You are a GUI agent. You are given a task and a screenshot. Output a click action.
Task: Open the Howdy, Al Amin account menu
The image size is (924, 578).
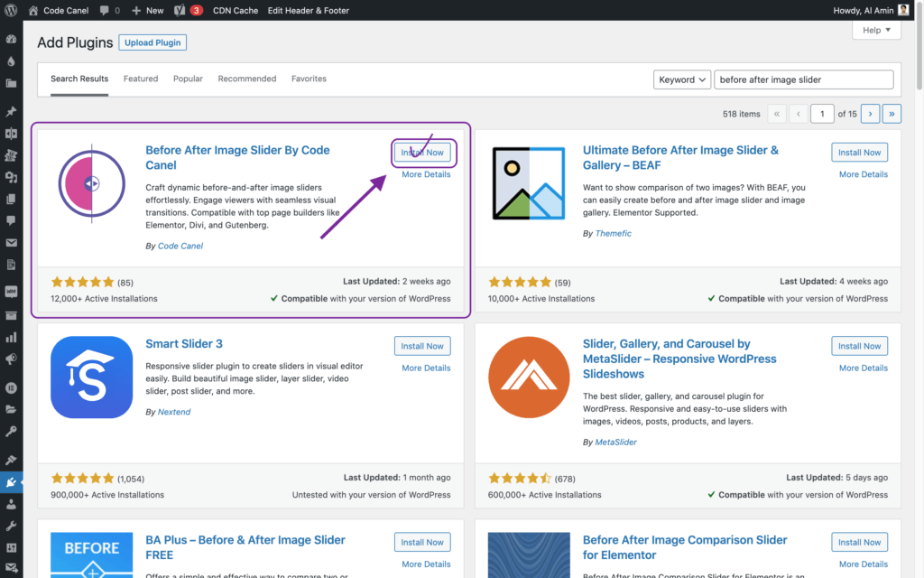click(871, 10)
